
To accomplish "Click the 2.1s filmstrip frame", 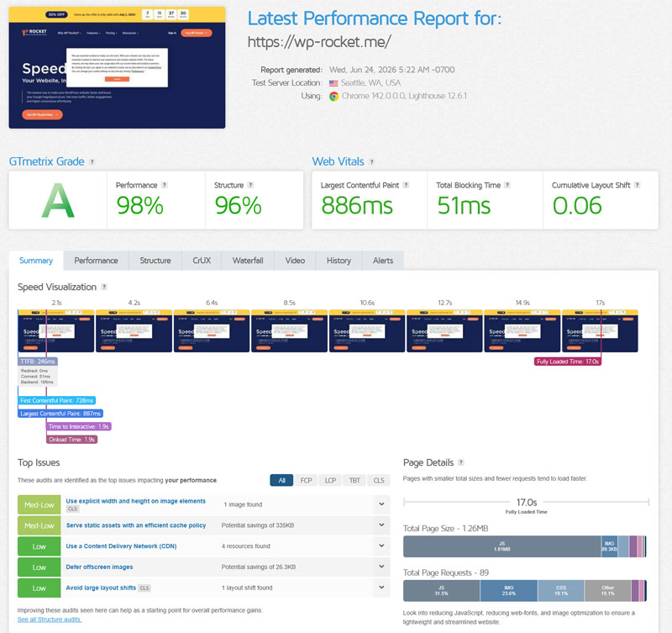I will click(56, 330).
